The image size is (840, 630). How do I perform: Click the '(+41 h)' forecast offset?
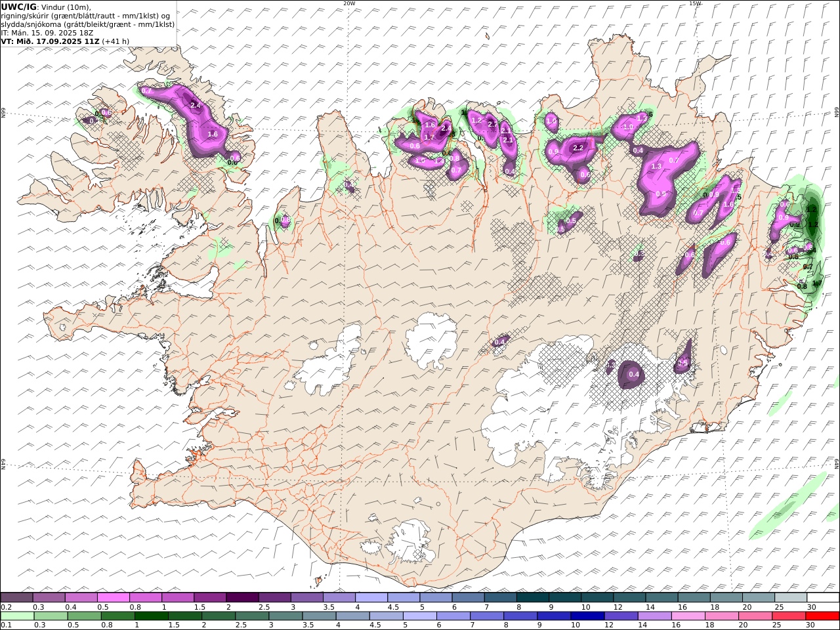click(x=115, y=41)
